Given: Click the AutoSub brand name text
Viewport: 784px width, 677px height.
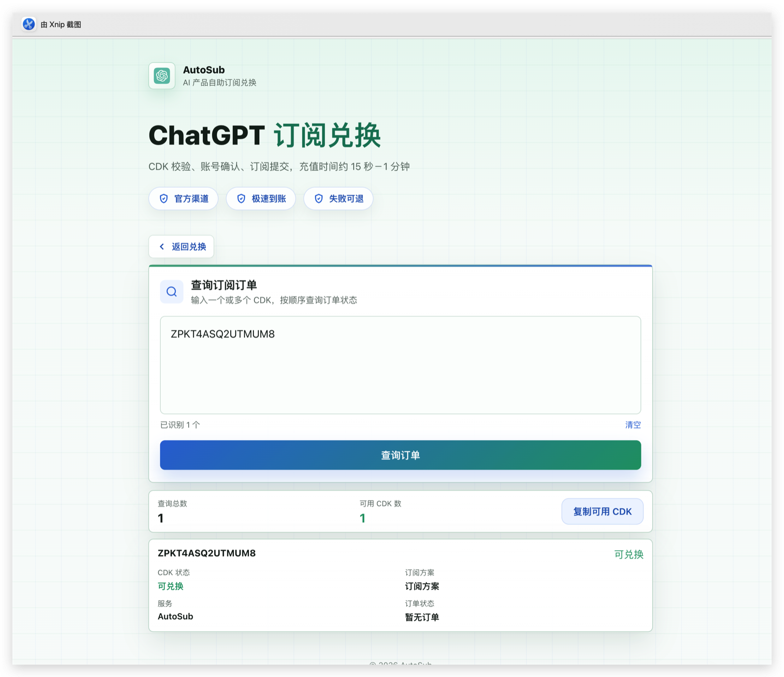Looking at the screenshot, I should 204,70.
